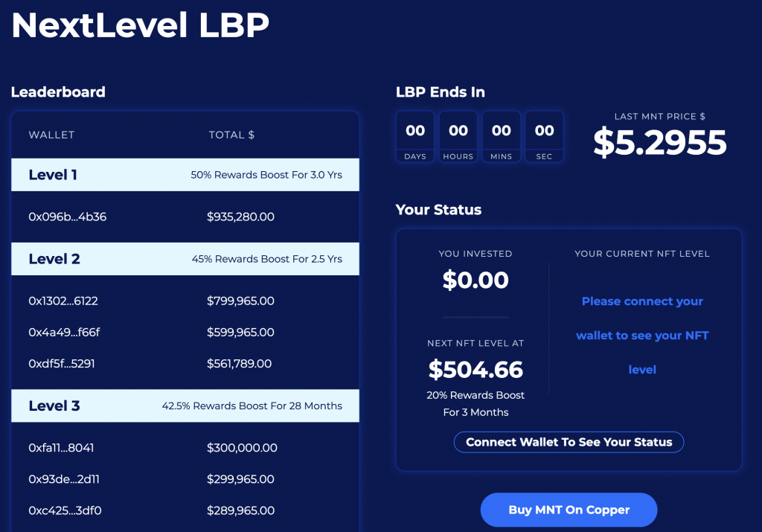The image size is (762, 532).
Task: Open wallet 0xfa11...8041 entry
Action: coord(62,448)
